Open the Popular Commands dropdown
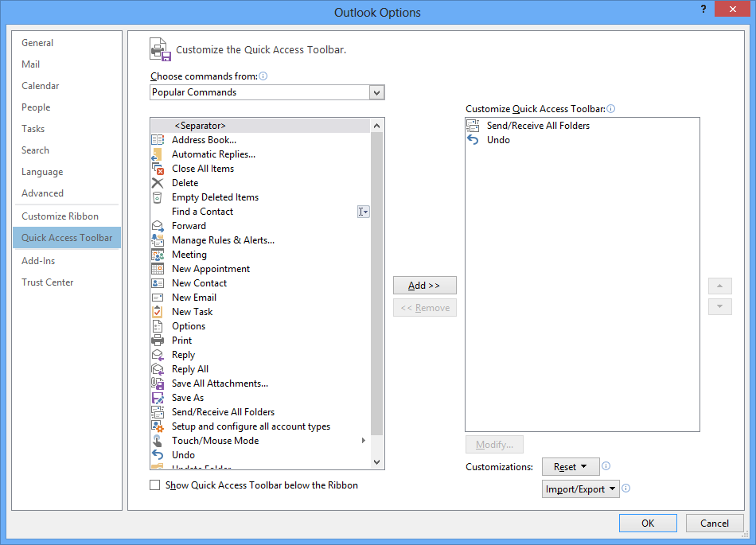The width and height of the screenshot is (756, 545). 377,92
